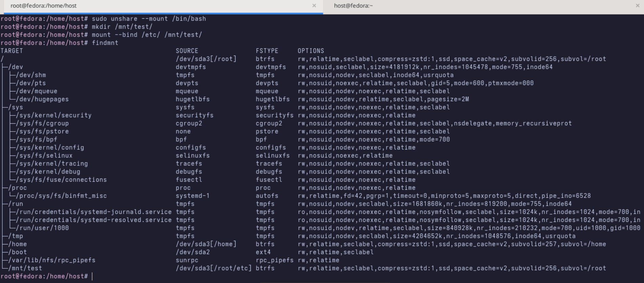Image resolution: width=644 pixels, height=283 pixels.
Task: Click the /var/lib/nfs/rpc_pipefs tree entry
Action: point(51,260)
